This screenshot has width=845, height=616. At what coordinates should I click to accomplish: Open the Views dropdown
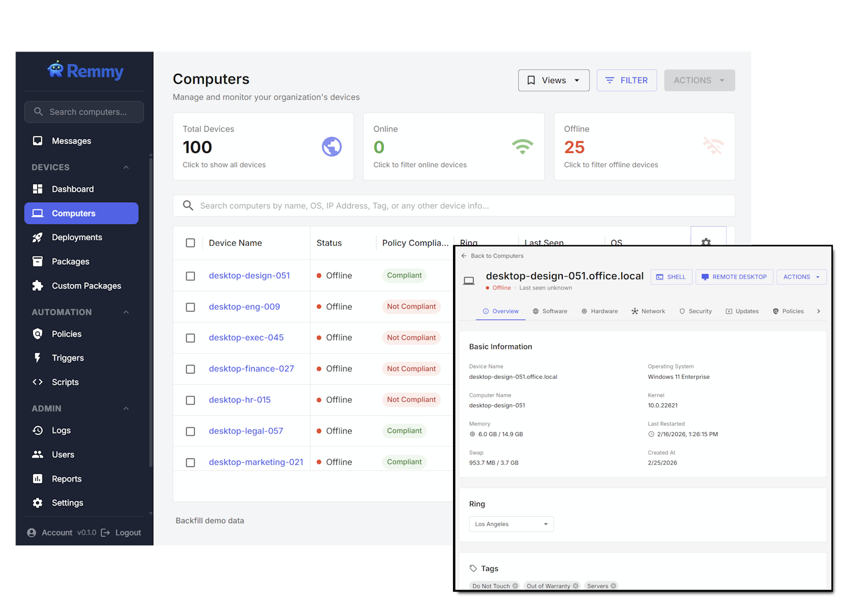click(x=553, y=81)
